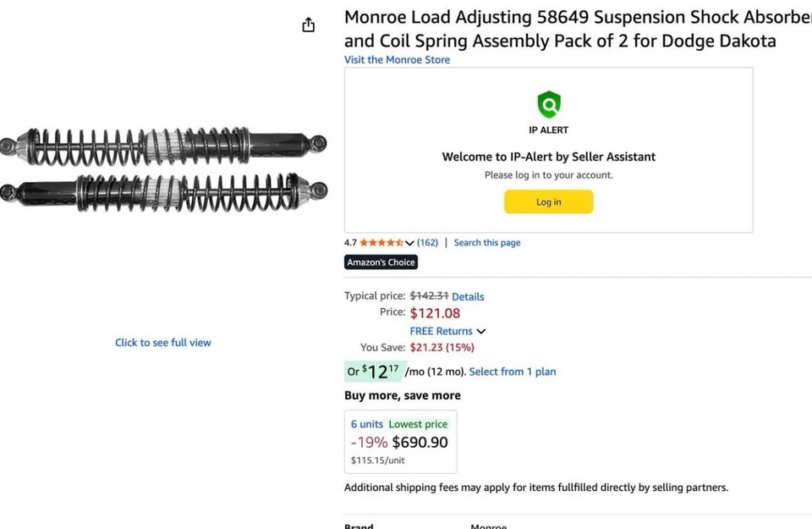Click the 162 ratings count link

[x=427, y=242]
